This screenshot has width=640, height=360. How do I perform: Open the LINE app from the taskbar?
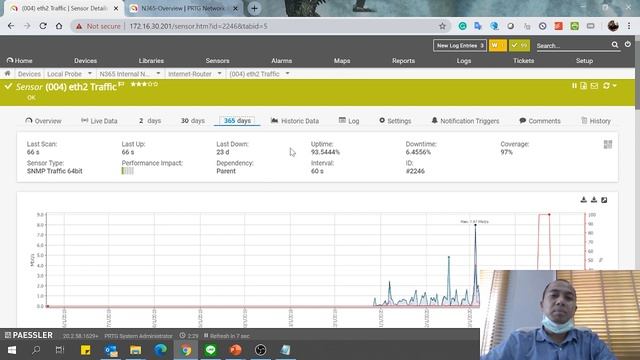tap(211, 350)
